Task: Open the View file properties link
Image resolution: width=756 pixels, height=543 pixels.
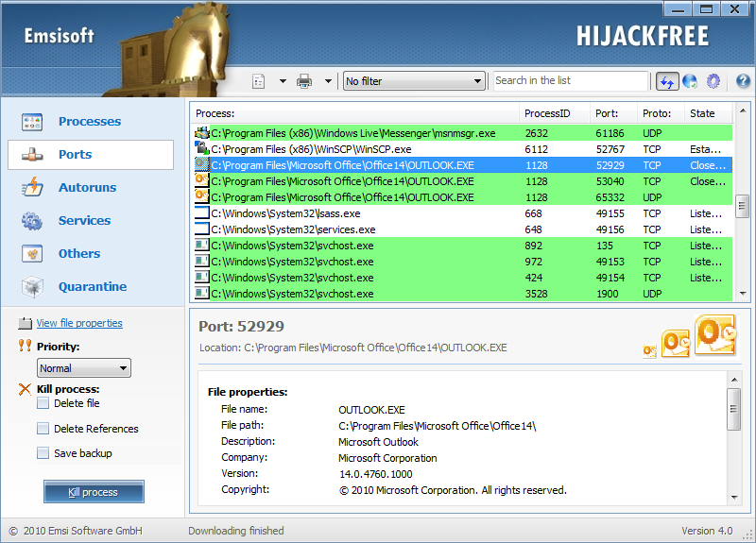Action: [79, 323]
